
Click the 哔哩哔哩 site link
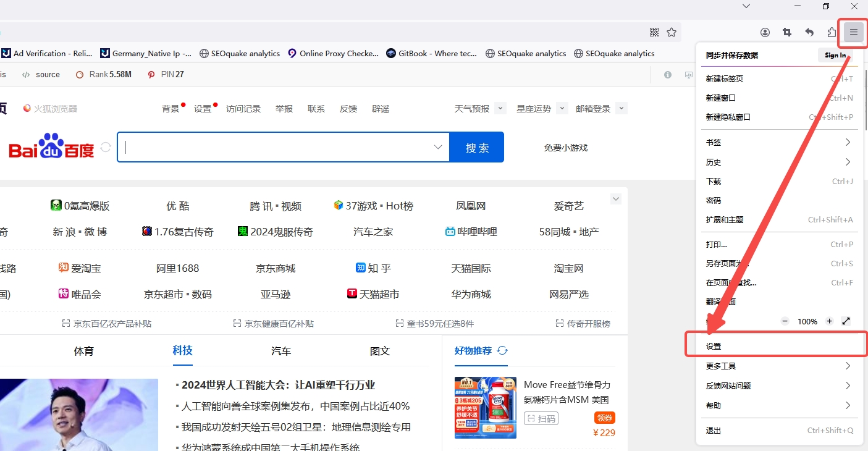point(471,232)
